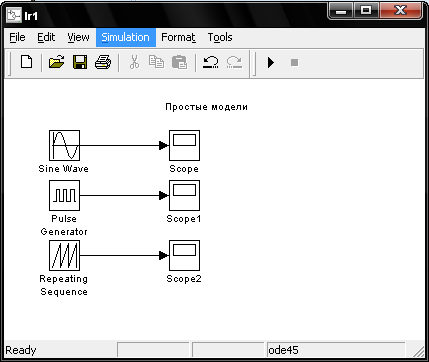Click the ode45 solver status field

point(336,350)
